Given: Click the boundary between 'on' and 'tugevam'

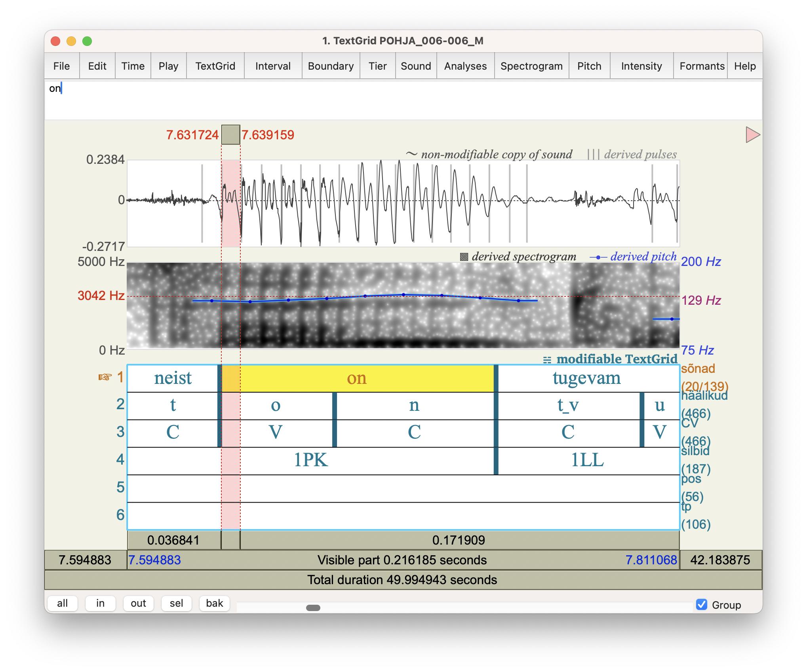Looking at the screenshot, I should click(496, 378).
